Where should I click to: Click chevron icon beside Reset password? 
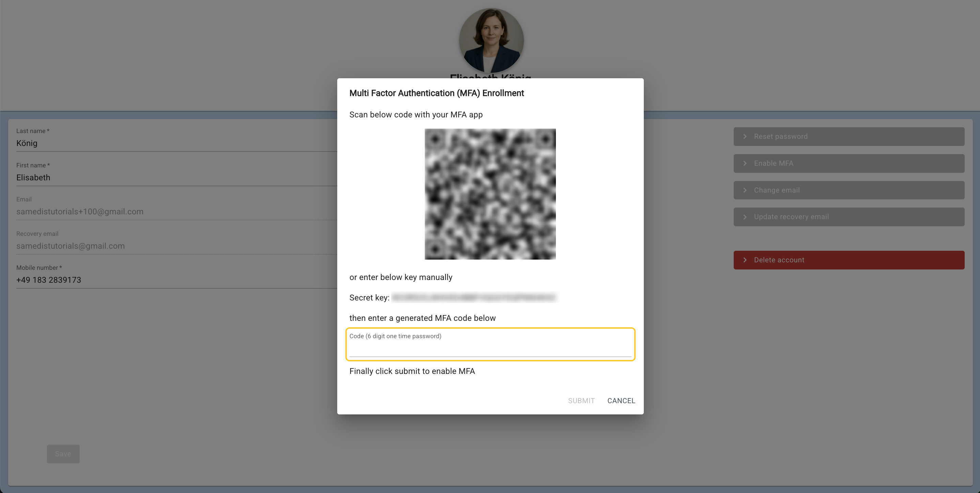coord(745,136)
